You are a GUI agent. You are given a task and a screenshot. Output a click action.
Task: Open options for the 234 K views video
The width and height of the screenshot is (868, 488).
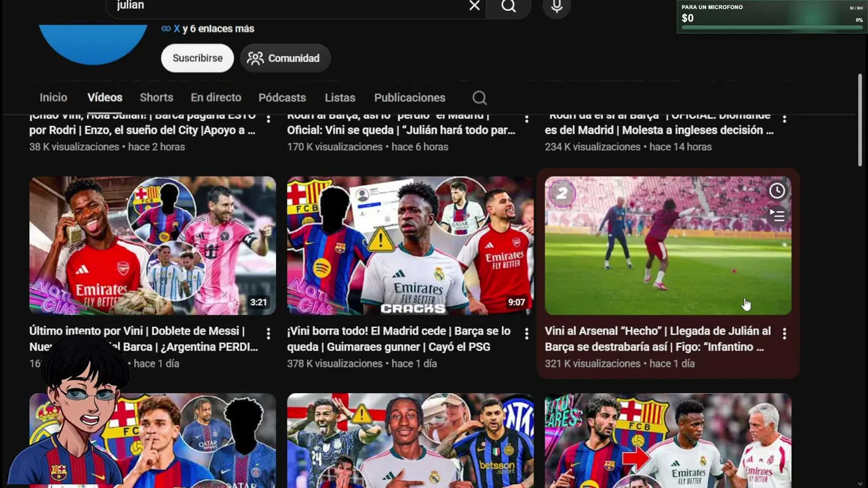(785, 119)
